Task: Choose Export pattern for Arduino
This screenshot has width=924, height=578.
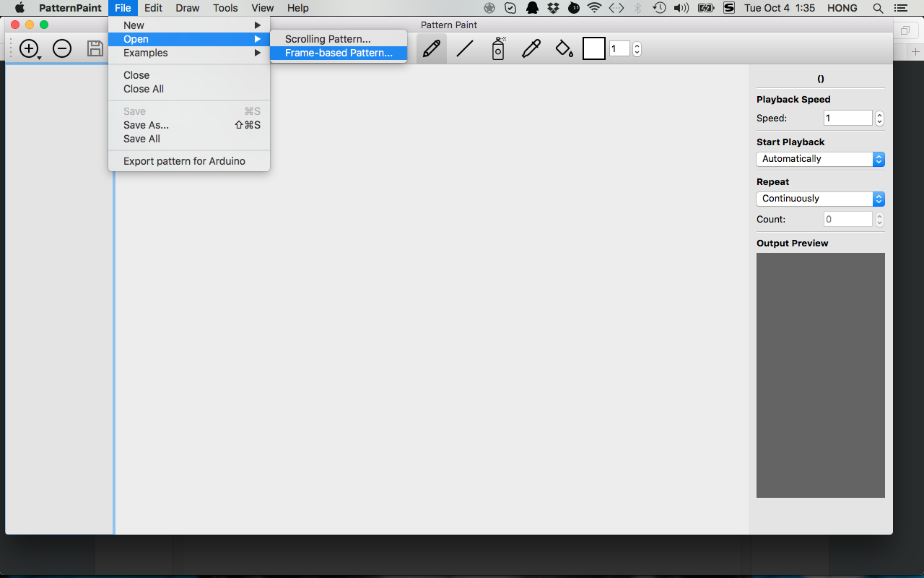Action: 189,161
